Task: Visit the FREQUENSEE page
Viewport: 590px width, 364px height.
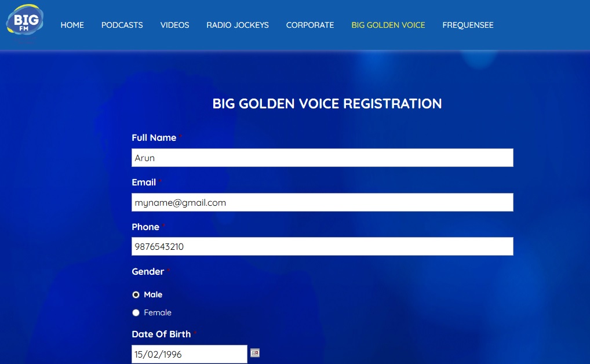Action: [x=468, y=25]
